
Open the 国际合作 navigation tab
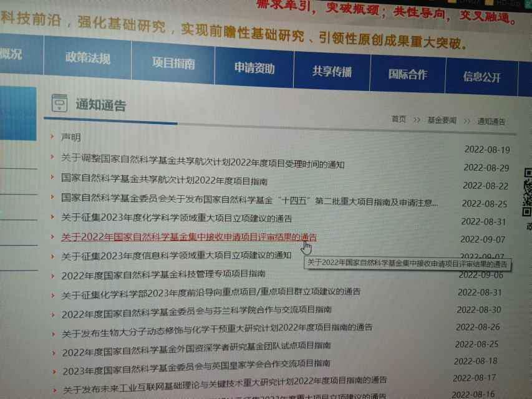(407, 74)
